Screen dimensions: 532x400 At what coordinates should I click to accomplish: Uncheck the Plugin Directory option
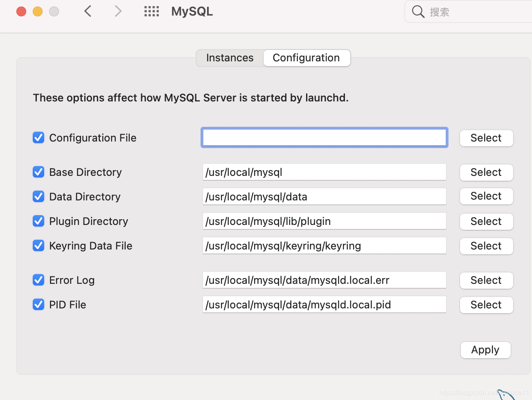click(38, 221)
